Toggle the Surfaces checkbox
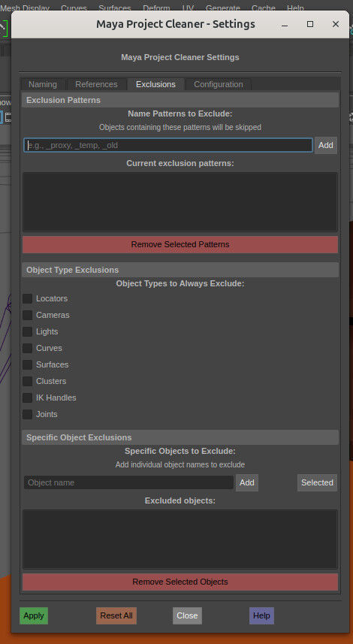 [x=28, y=364]
